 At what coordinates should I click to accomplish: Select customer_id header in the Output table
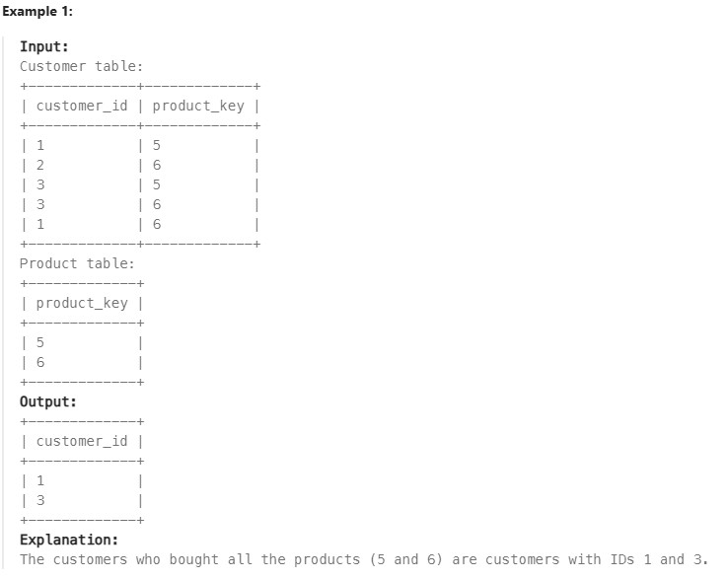[82, 441]
